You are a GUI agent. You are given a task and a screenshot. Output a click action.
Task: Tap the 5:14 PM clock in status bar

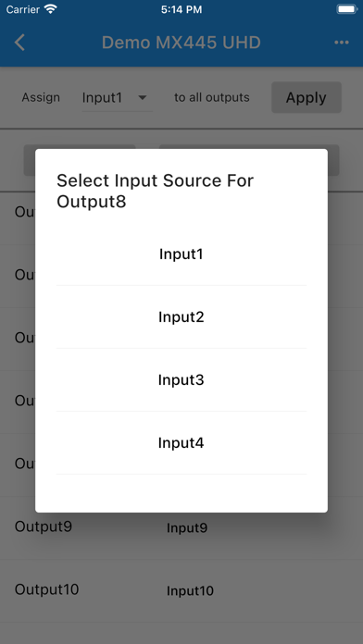[x=181, y=9]
